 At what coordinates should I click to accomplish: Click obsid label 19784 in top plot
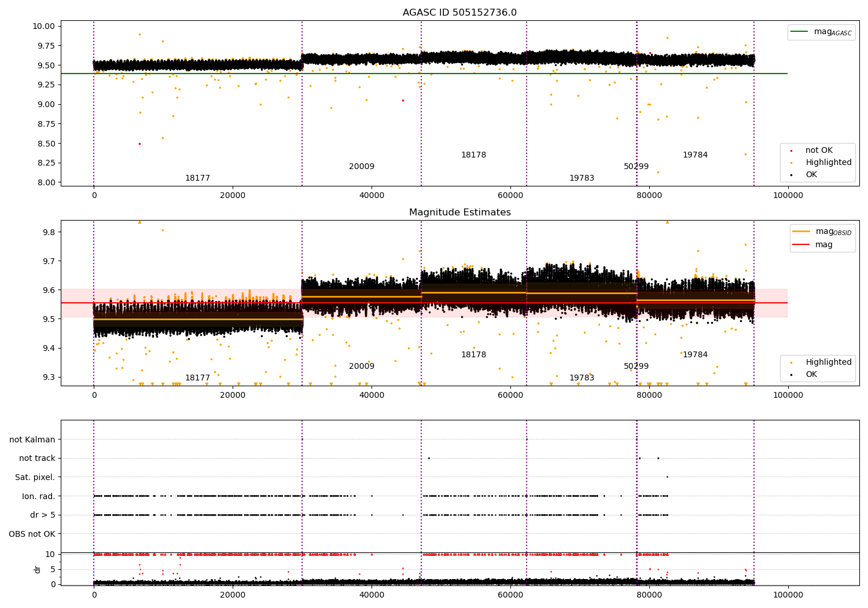(x=695, y=155)
